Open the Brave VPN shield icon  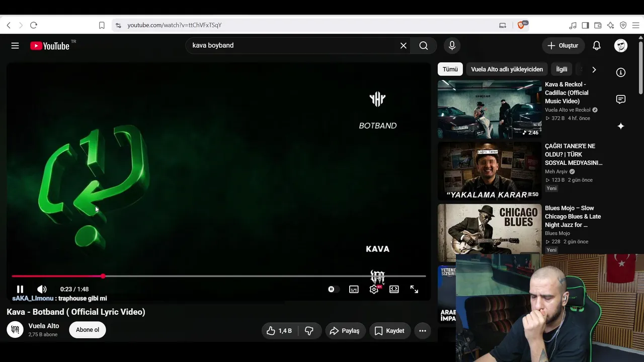[623, 25]
